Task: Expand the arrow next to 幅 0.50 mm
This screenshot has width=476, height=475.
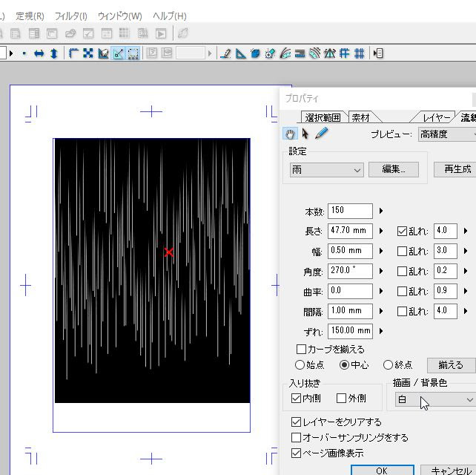Action: tap(381, 251)
